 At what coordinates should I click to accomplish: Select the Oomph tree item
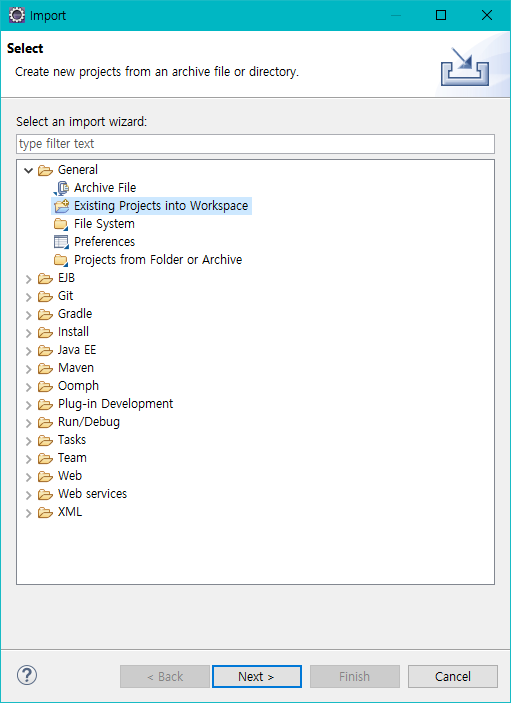point(78,386)
